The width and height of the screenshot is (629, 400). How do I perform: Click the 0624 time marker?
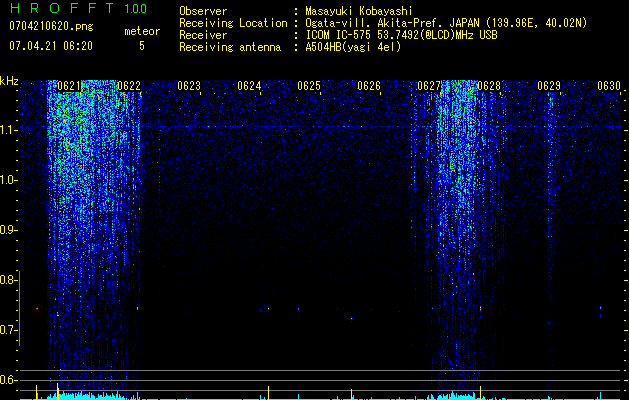[x=249, y=86]
